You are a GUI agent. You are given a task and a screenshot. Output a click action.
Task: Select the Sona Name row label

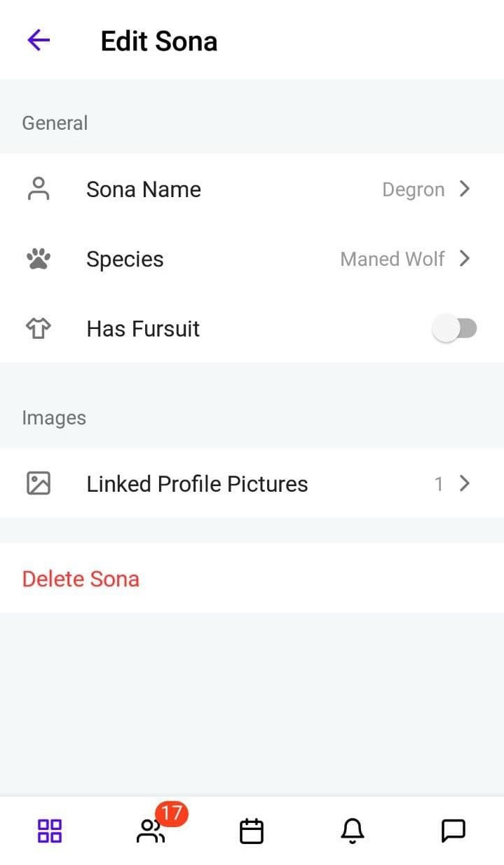click(144, 189)
